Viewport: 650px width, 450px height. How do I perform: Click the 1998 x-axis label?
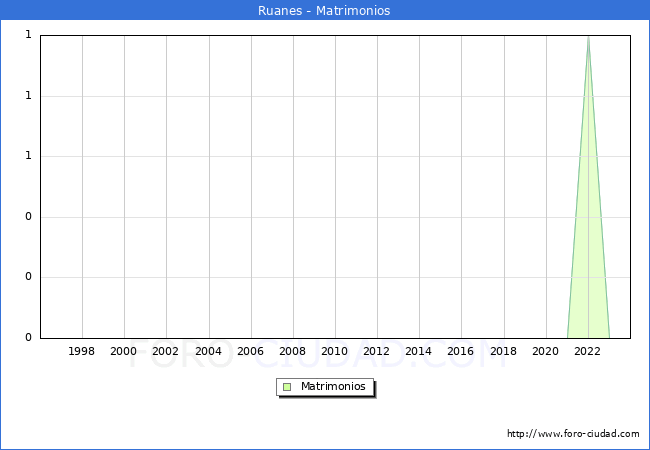pos(82,352)
